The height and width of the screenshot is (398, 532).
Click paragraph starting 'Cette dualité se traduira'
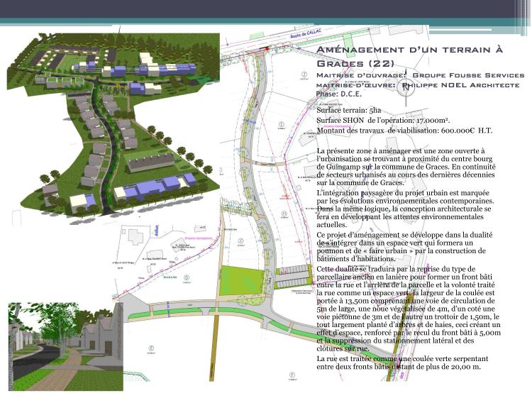click(409, 309)
